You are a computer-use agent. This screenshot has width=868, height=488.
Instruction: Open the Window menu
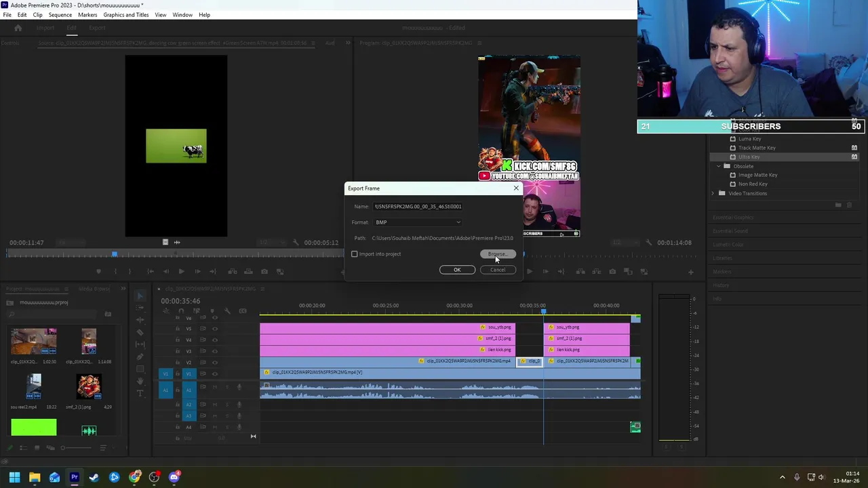(182, 14)
